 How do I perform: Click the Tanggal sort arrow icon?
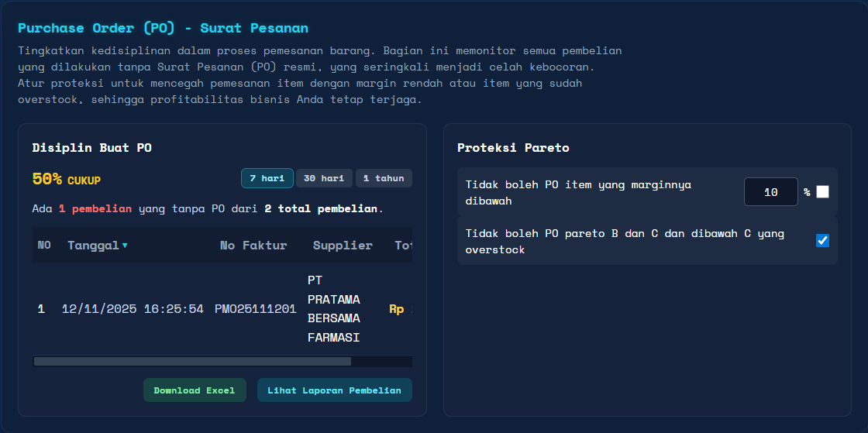[125, 246]
